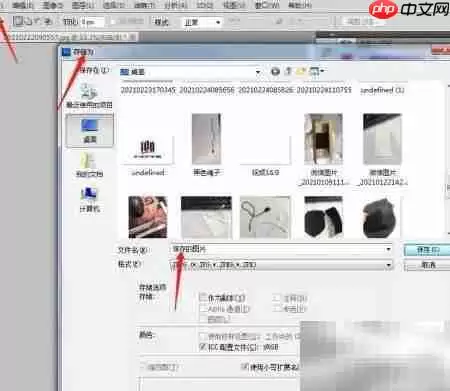The height and width of the screenshot is (391, 450).
Task: Open the 3D menu
Action: pyautogui.click(x=205, y=5)
